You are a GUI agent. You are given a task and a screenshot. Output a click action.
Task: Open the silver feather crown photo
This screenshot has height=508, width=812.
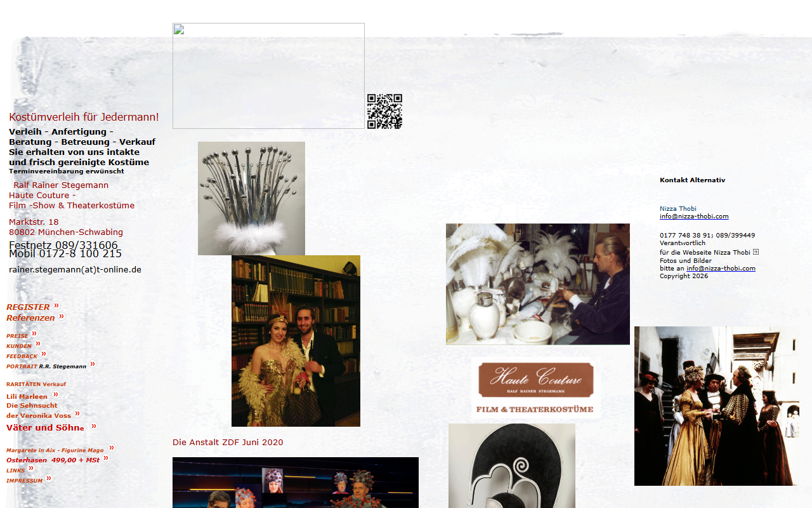point(251,198)
